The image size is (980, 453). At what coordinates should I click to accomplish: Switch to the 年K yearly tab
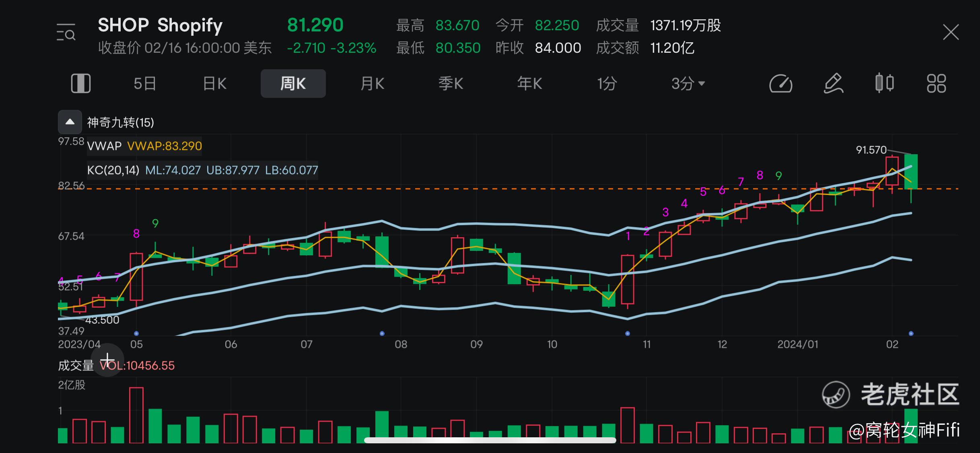(529, 83)
